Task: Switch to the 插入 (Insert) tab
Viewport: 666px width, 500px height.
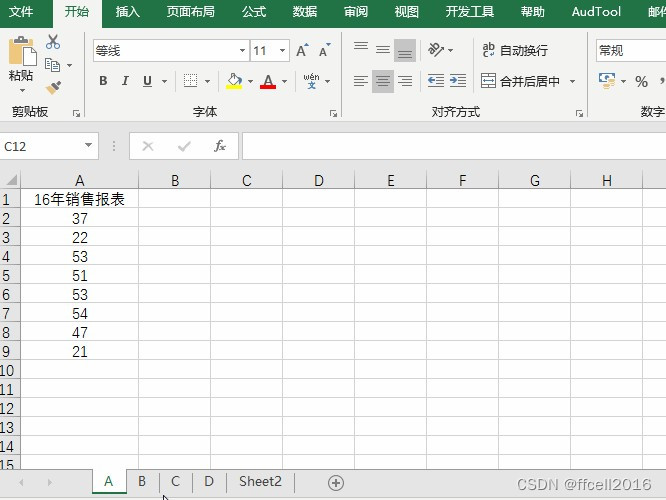Action: click(x=127, y=12)
